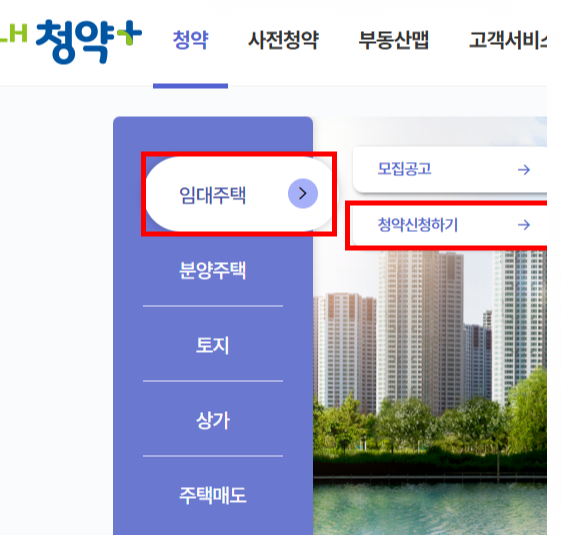Screen dimensions: 562x535
Task: Select the 분양주택 category
Action: pyautogui.click(x=213, y=270)
